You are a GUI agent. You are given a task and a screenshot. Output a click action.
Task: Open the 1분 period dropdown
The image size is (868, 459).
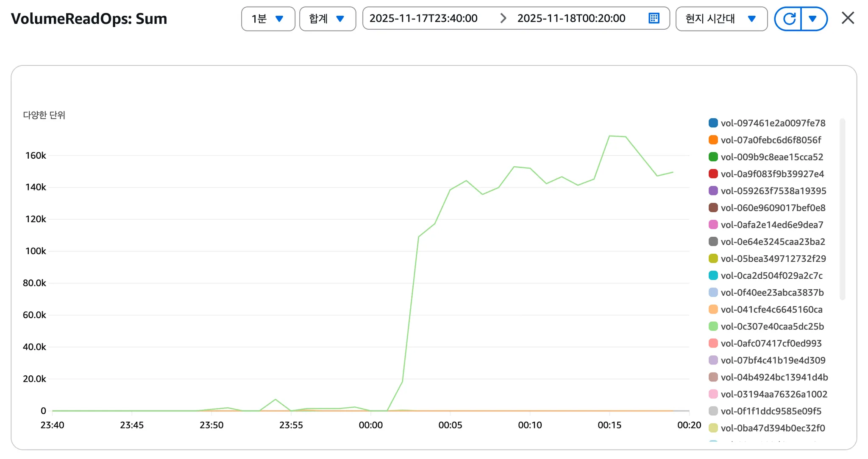click(268, 19)
